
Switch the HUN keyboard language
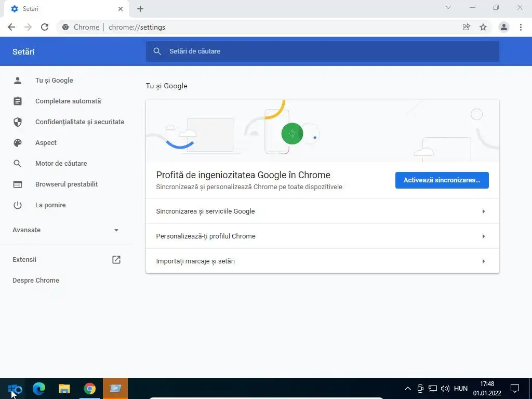pyautogui.click(x=461, y=389)
